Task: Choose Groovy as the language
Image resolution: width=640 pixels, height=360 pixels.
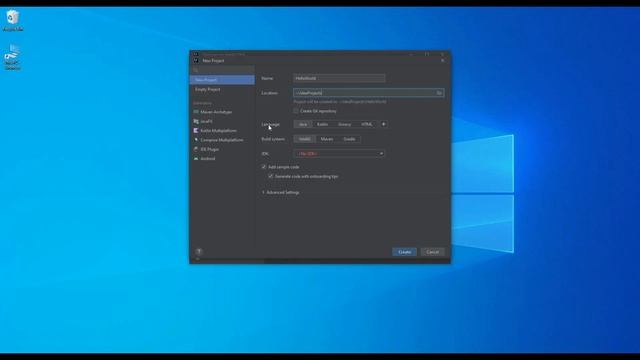Action: [x=344, y=124]
